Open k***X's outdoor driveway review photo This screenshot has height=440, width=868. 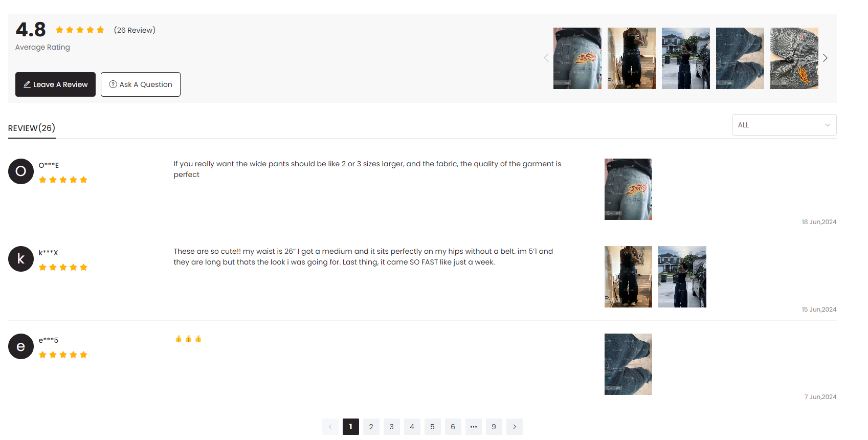click(682, 277)
